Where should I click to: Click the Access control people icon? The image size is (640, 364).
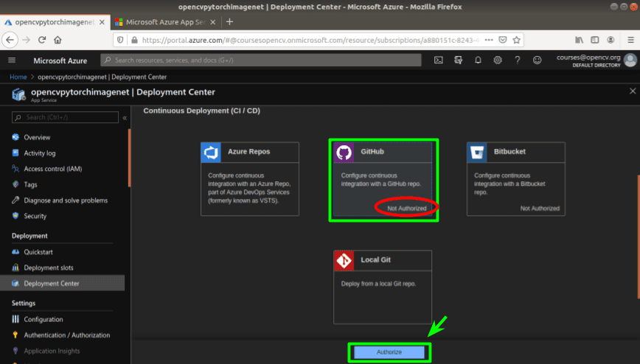(x=15, y=169)
